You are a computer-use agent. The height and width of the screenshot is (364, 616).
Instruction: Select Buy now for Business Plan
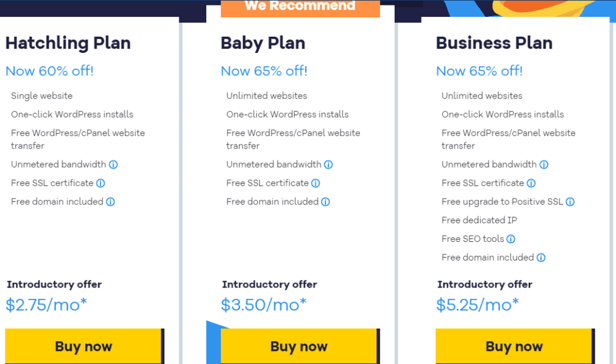pyautogui.click(x=515, y=346)
